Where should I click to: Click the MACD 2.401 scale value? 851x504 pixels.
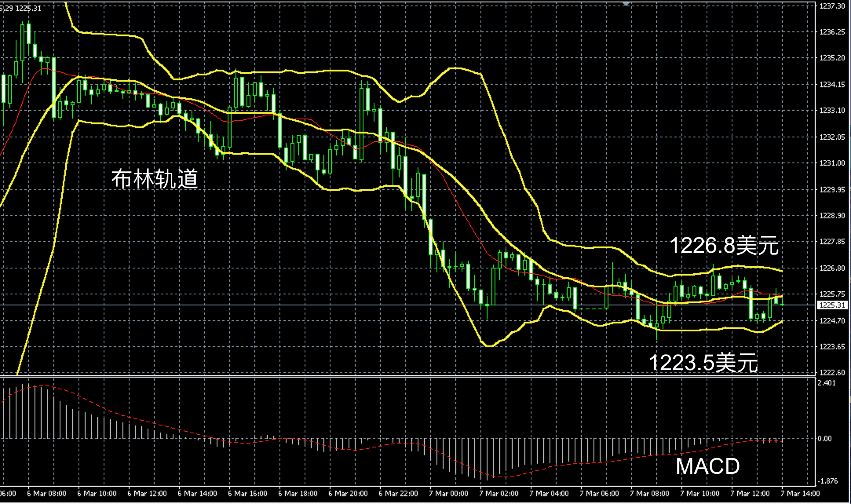[826, 383]
